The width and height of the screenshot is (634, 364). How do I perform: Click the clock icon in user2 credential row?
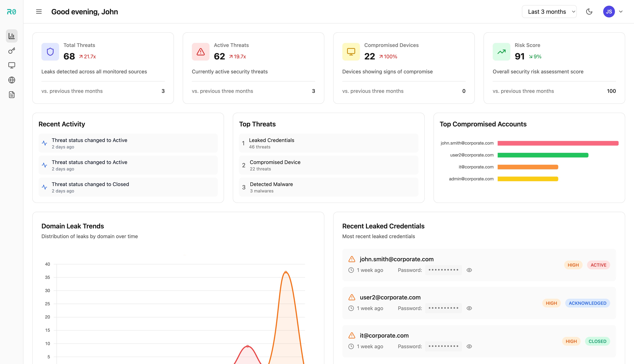coord(351,308)
